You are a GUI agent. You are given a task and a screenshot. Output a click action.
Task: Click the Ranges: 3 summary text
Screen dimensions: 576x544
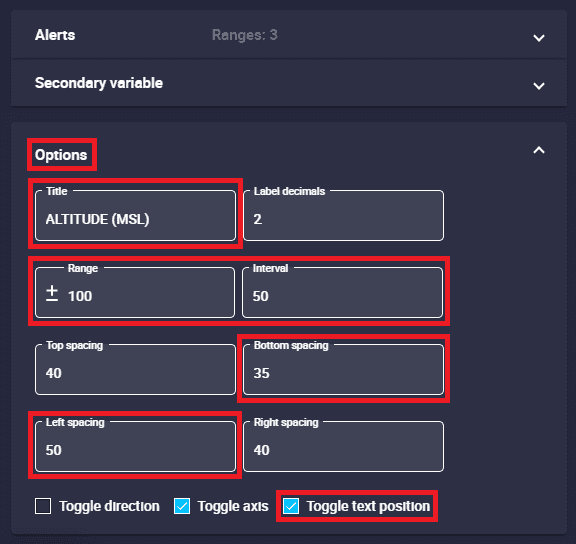tap(245, 35)
